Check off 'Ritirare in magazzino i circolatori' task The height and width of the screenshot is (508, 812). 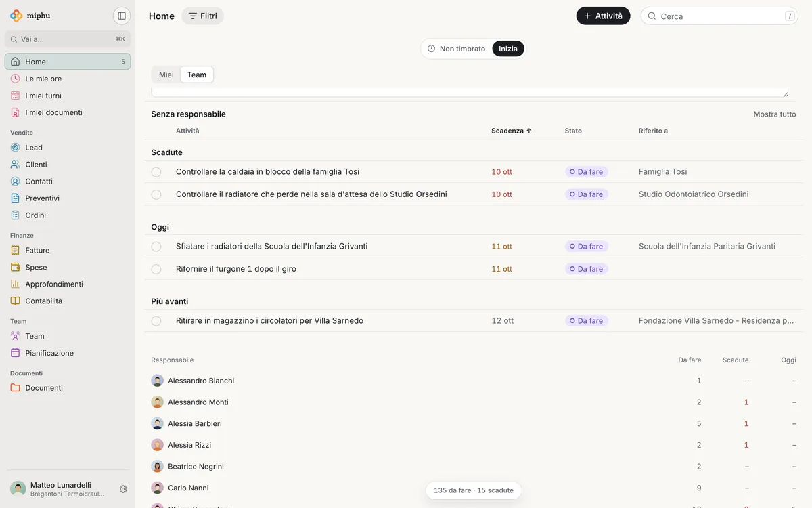[156, 321]
